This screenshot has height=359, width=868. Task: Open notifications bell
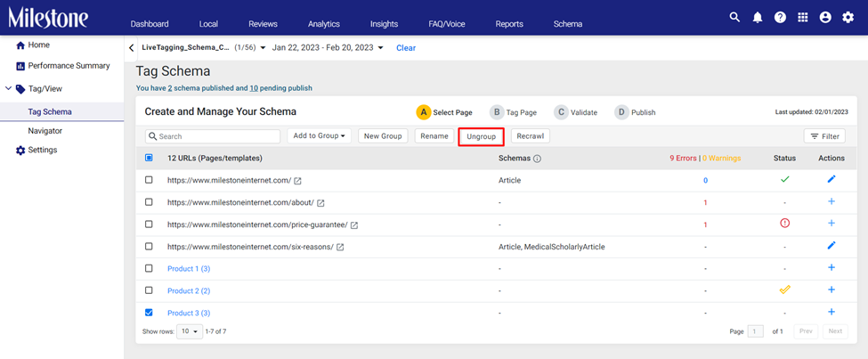758,17
